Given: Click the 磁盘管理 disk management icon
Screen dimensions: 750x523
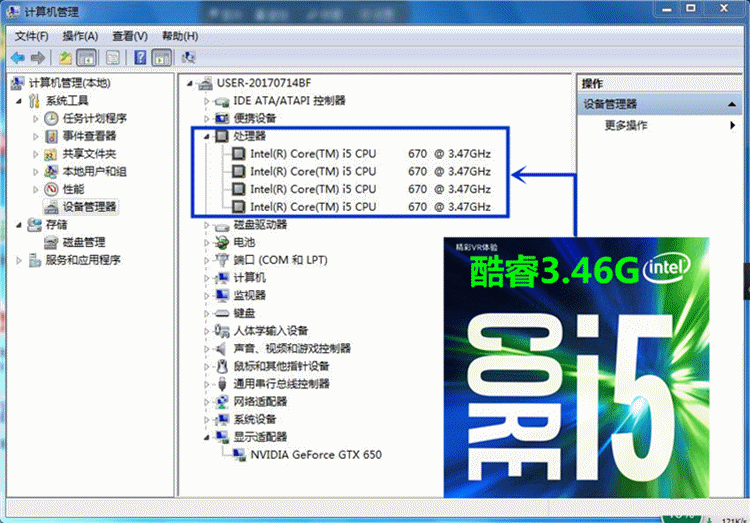Looking at the screenshot, I should [51, 242].
